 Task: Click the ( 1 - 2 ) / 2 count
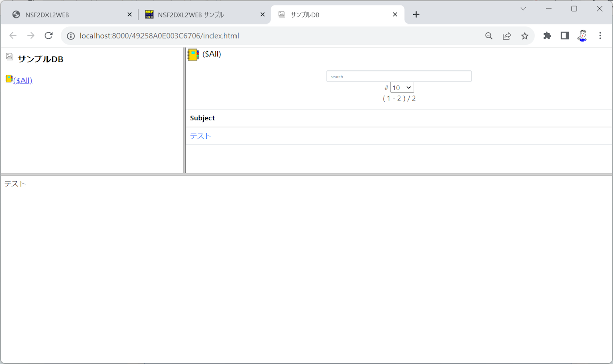click(399, 99)
